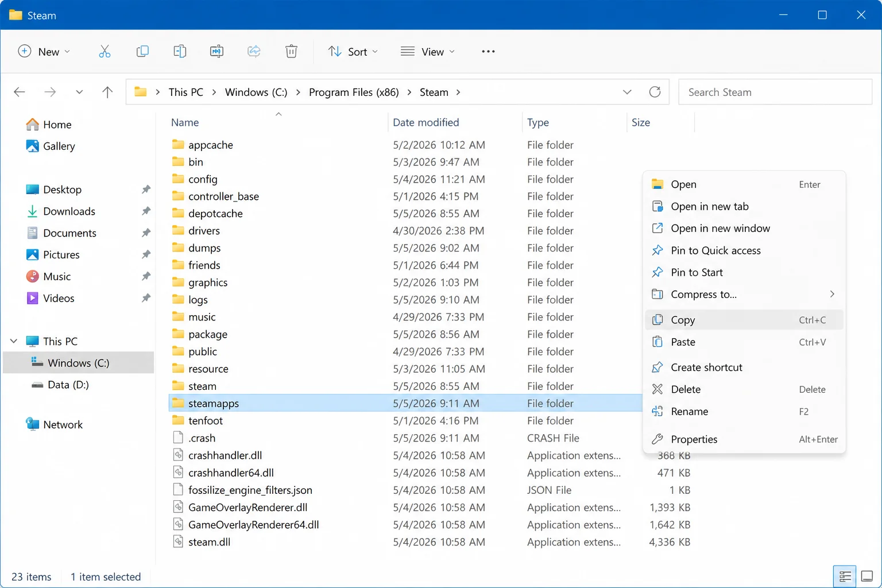Choose Open in new tab
882x588 pixels.
pos(744,206)
